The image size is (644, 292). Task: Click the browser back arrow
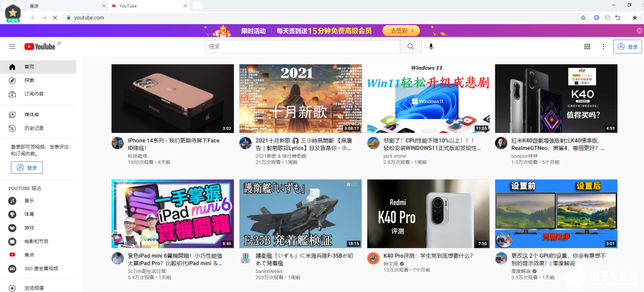click(33, 18)
